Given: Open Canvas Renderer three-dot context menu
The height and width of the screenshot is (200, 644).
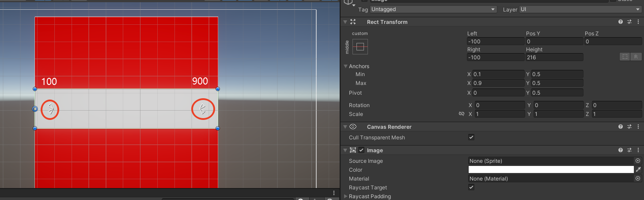Looking at the screenshot, I should [x=638, y=127].
